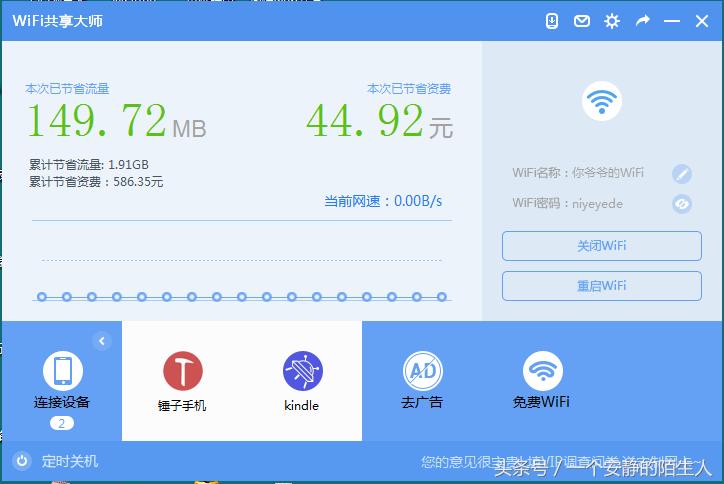The width and height of the screenshot is (724, 484).
Task: Select the 锤子手机 device icon
Action: click(x=183, y=371)
